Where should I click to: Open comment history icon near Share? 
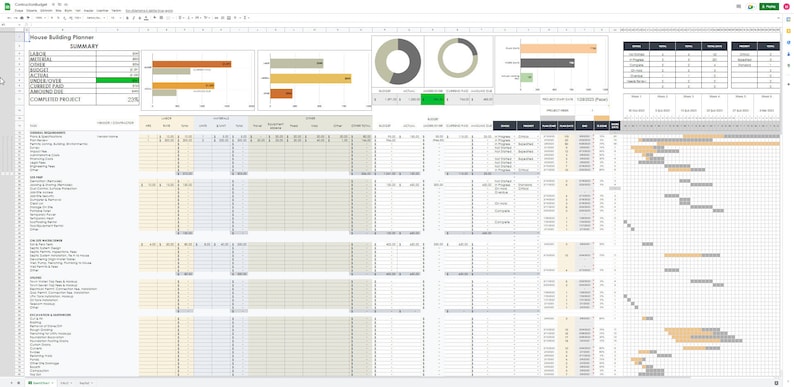(x=739, y=7)
